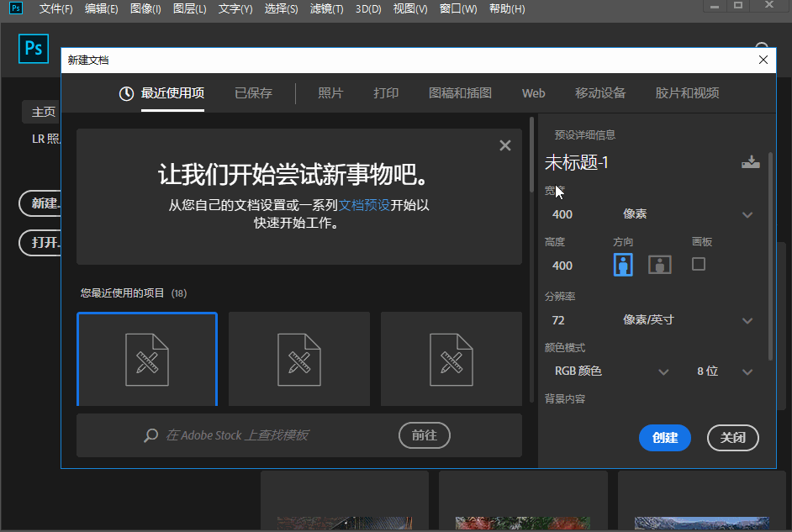Open the RGB 颜色 color mode dropdown
This screenshot has height=532, width=792.
coord(663,371)
